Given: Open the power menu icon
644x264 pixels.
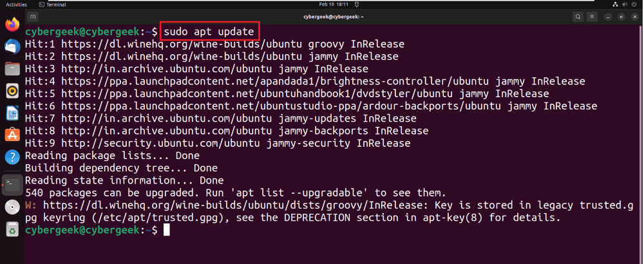Looking at the screenshot, I should point(634,5).
